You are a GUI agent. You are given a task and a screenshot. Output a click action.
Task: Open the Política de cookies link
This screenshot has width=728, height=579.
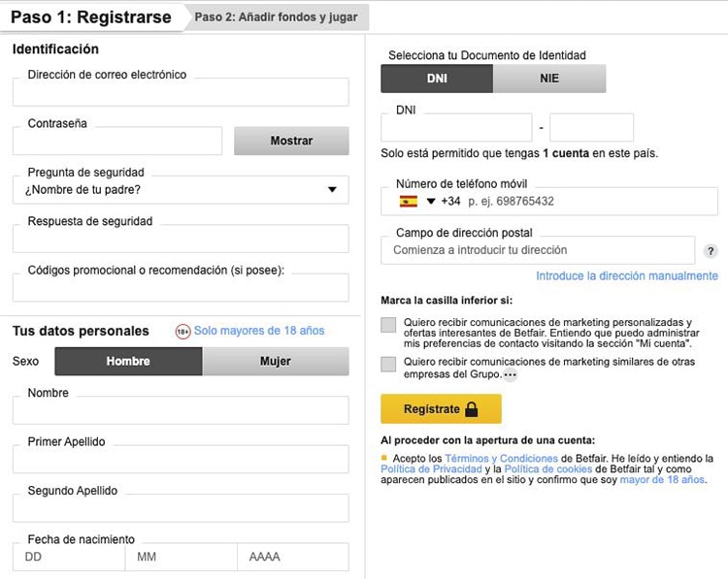click(x=548, y=469)
